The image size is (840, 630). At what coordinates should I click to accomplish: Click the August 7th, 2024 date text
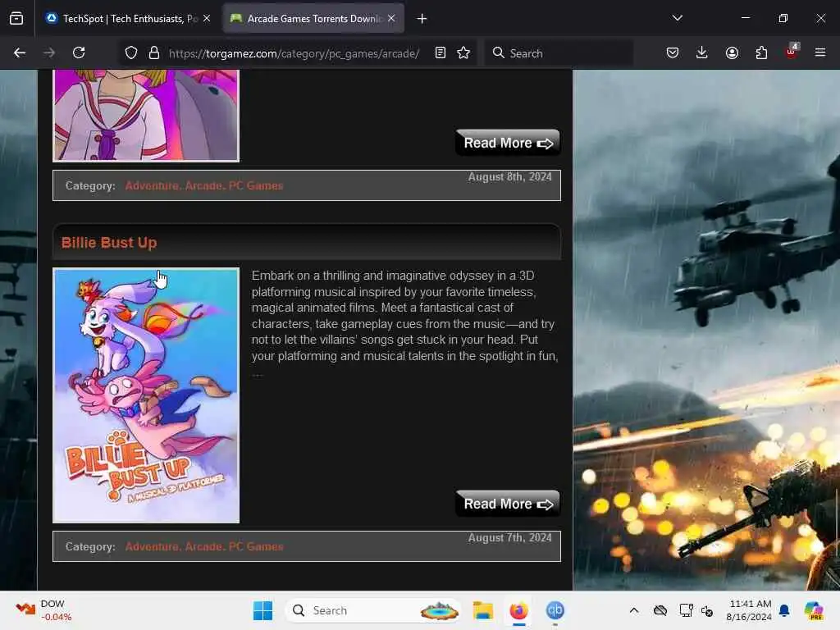pyautogui.click(x=510, y=538)
